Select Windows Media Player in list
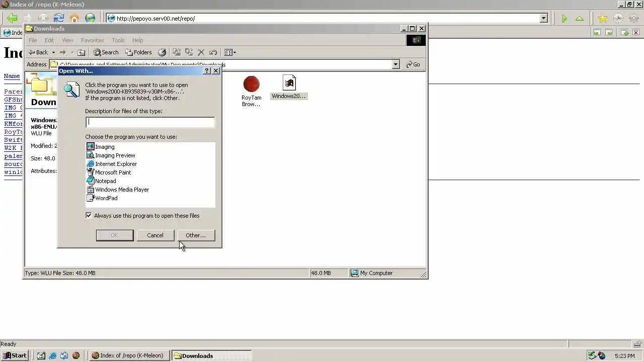 (118, 190)
